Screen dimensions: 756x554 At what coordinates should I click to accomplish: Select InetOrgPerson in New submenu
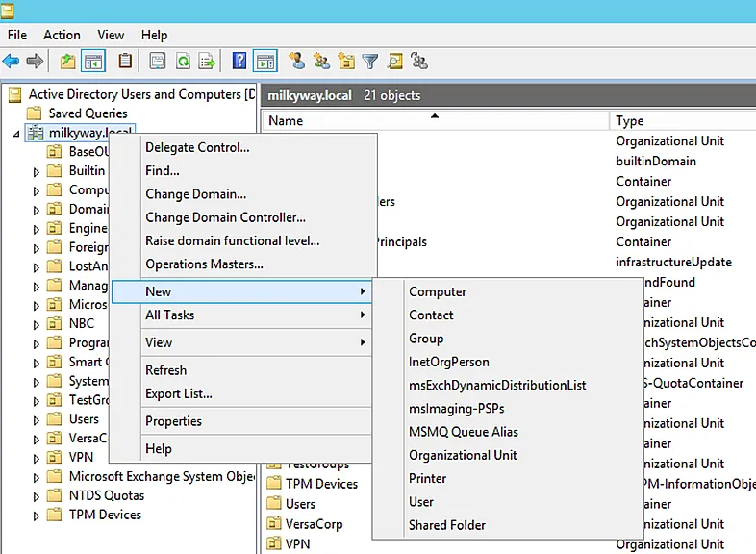(508, 362)
